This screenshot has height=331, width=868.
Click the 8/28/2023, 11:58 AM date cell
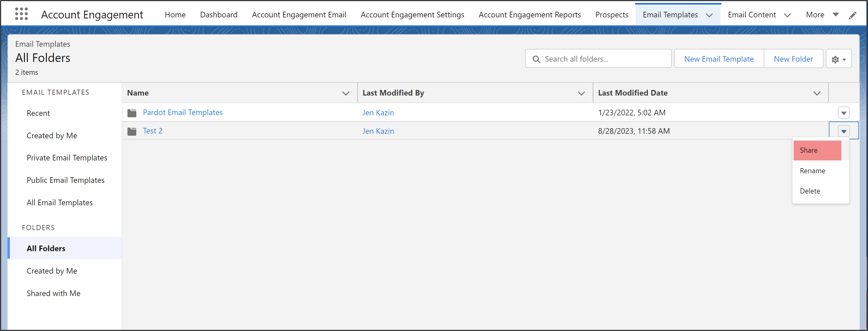[x=633, y=131]
